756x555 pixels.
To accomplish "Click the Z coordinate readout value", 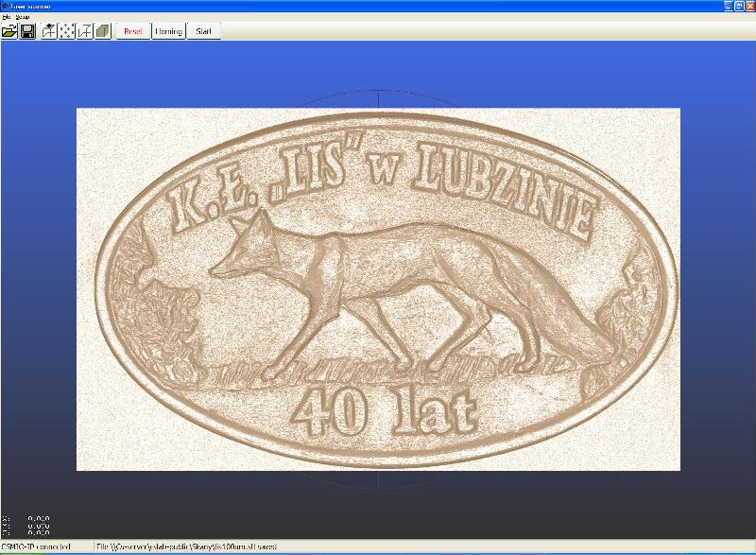I will pyautogui.click(x=39, y=532).
